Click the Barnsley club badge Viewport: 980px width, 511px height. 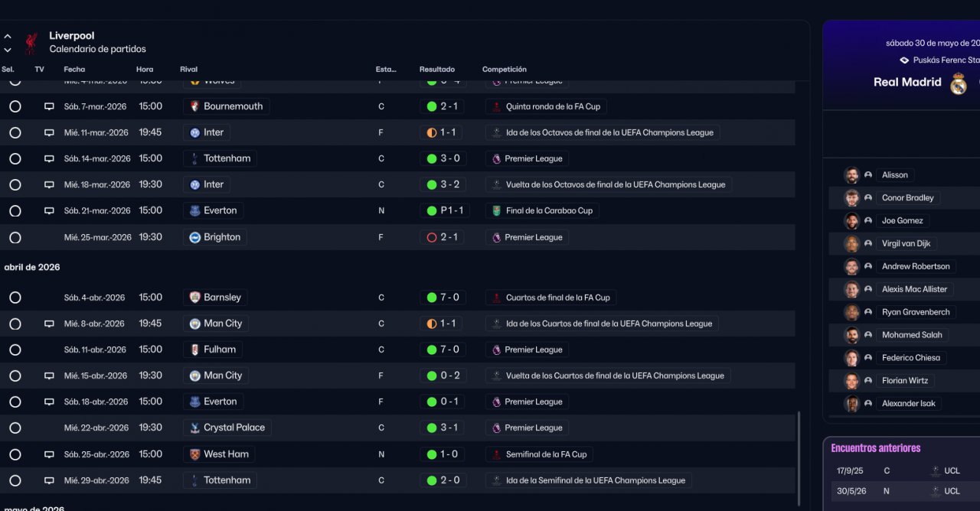pyautogui.click(x=195, y=298)
